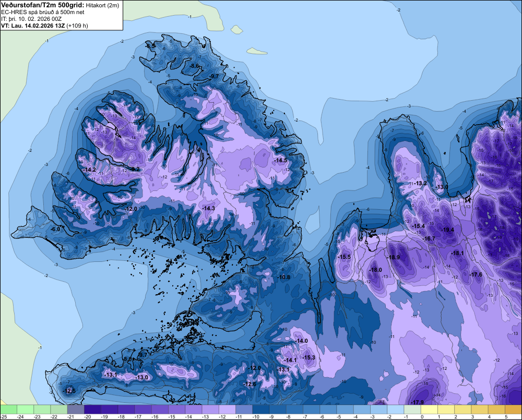Click the mid-blue legend swatch above -6
This screenshot has height=420, width=522.
pyautogui.click(x=328, y=410)
